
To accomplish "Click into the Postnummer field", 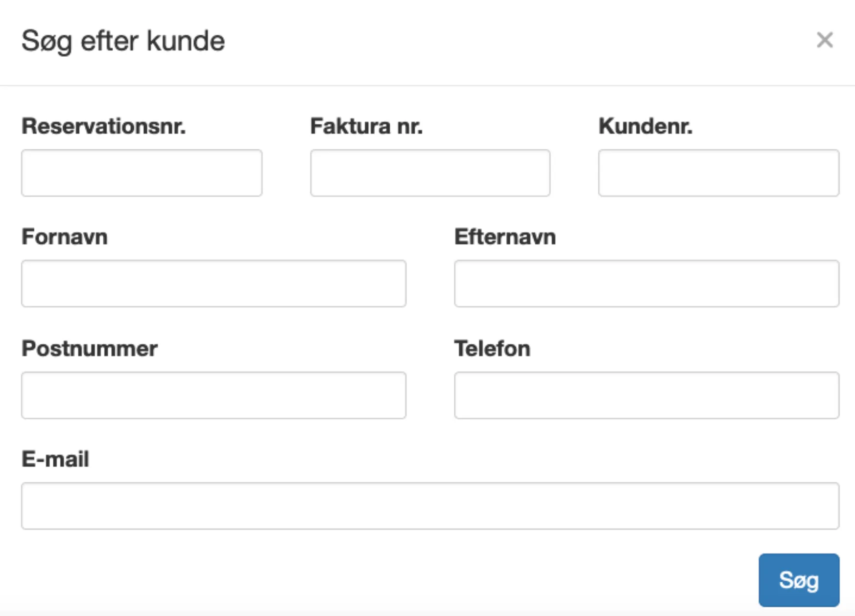I will pyautogui.click(x=213, y=395).
